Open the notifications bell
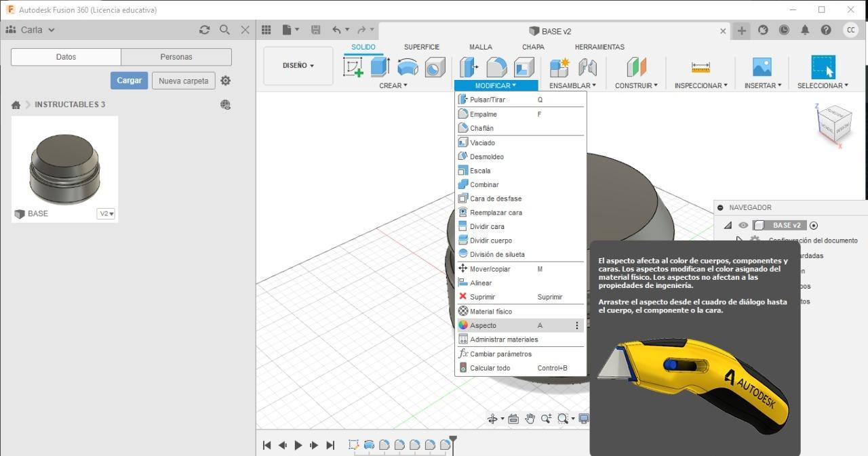Image resolution: width=868 pixels, height=456 pixels. pos(805,30)
